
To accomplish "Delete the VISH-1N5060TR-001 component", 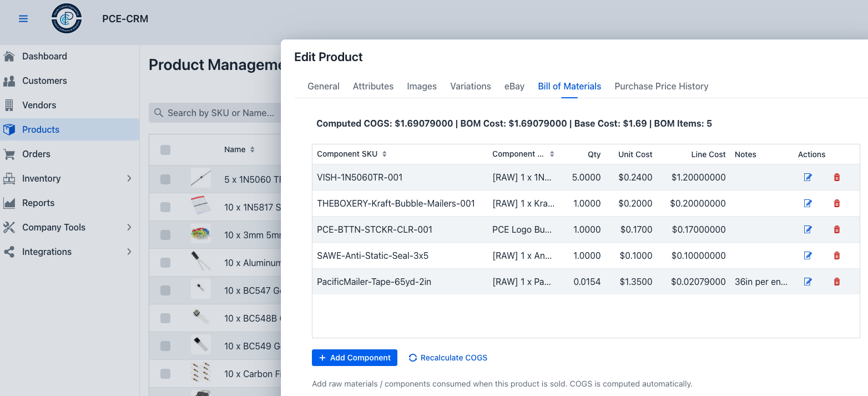I will 837,177.
